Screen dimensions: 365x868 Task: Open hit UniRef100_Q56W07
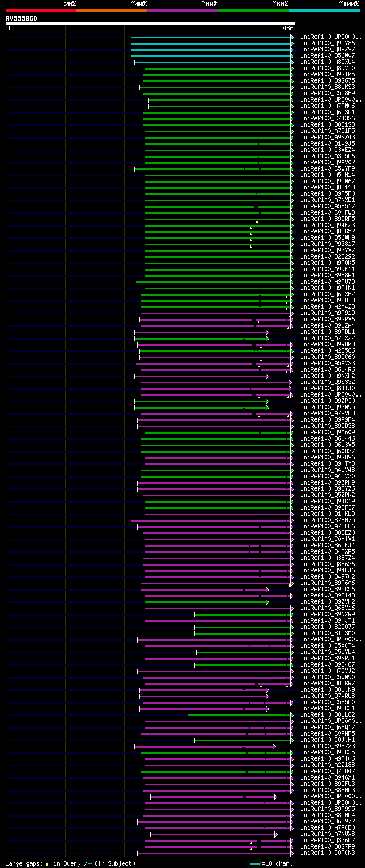coord(327,55)
